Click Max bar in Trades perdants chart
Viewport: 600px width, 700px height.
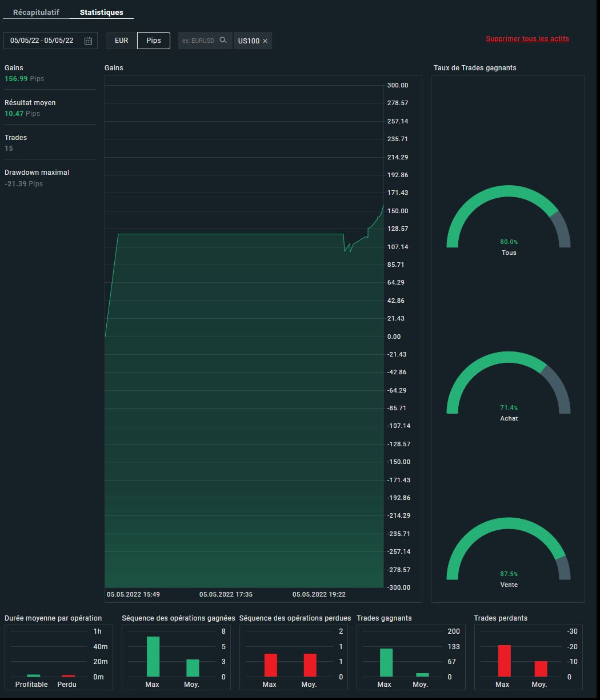(505, 661)
